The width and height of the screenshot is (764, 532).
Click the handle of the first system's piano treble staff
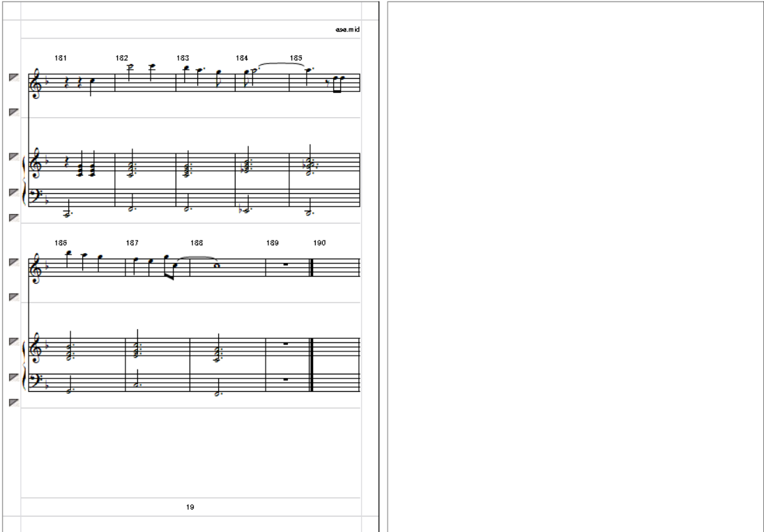tap(14, 157)
